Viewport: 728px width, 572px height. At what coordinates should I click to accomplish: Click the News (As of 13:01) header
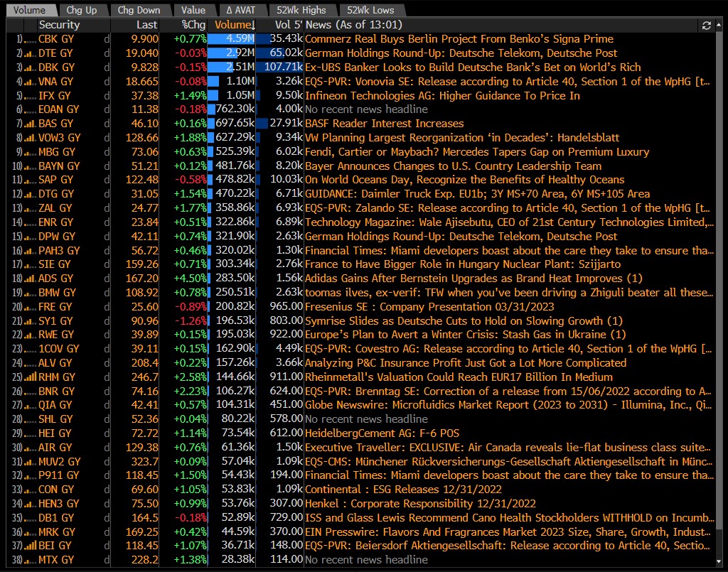click(354, 25)
